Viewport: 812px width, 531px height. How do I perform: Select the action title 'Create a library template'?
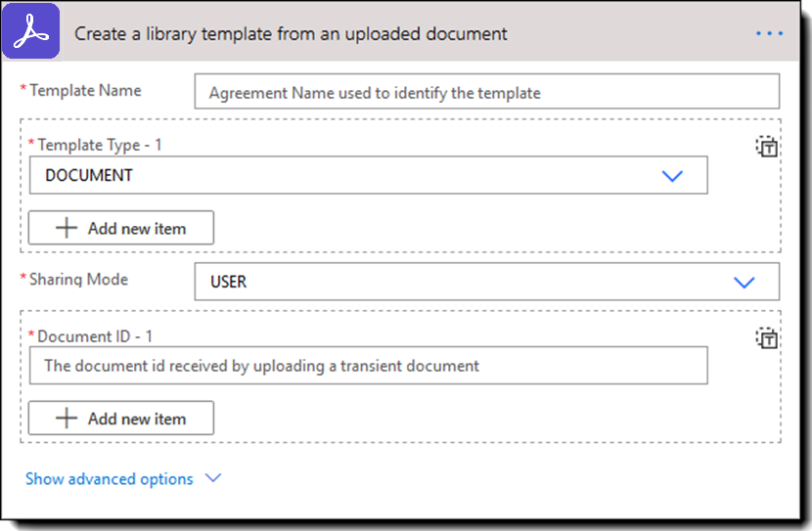pyautogui.click(x=291, y=34)
